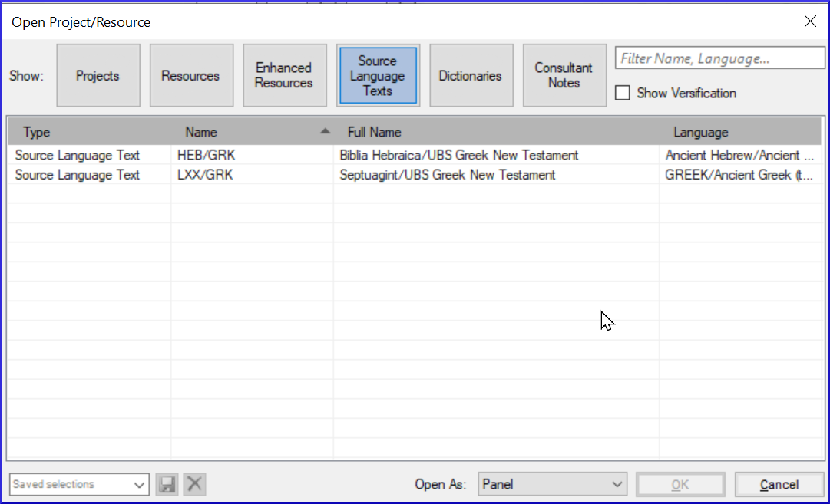Show the Projects list

click(98, 76)
